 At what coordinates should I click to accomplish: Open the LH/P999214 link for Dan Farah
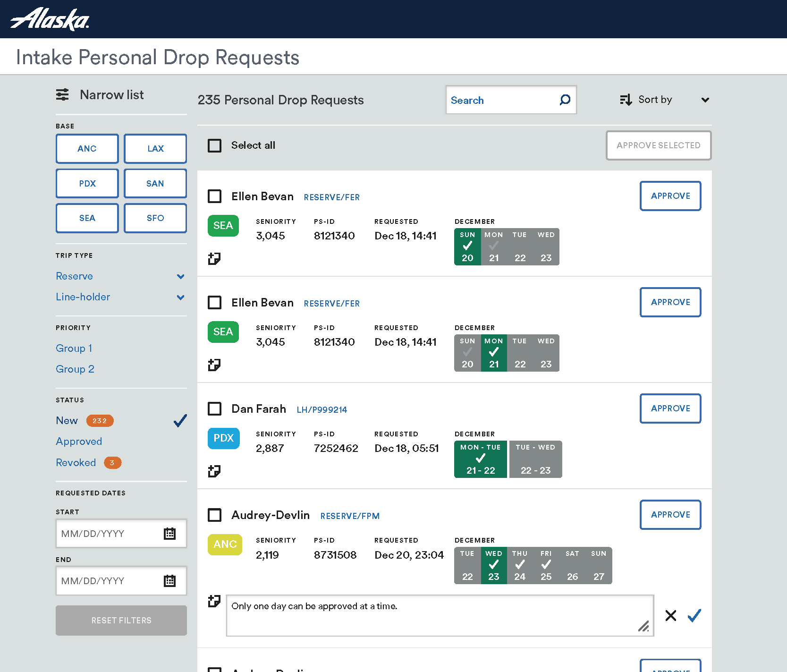click(322, 410)
